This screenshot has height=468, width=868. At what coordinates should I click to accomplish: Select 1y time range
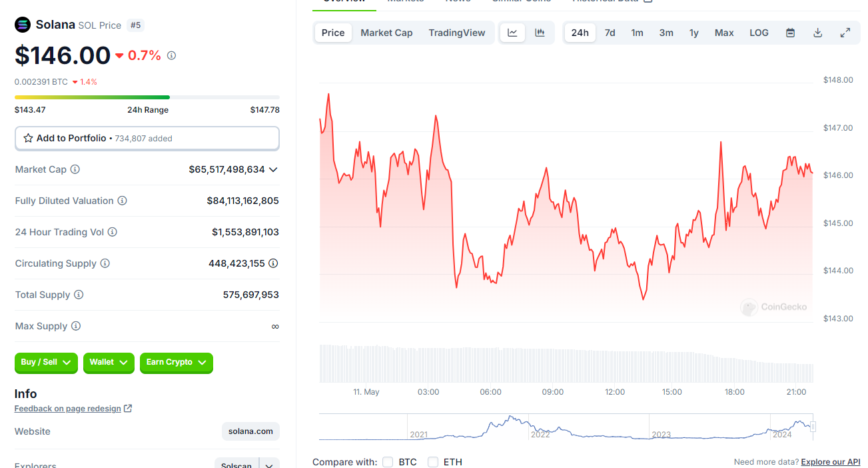[694, 33]
